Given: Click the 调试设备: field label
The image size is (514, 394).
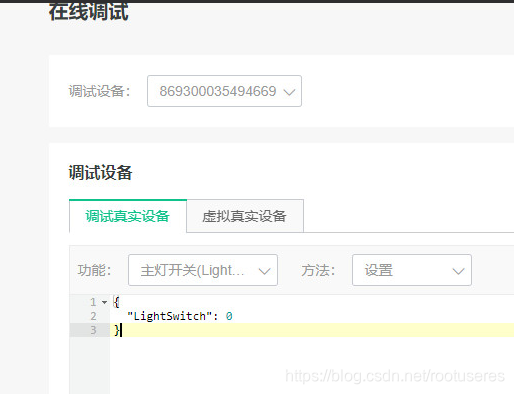Looking at the screenshot, I should click(99, 91).
